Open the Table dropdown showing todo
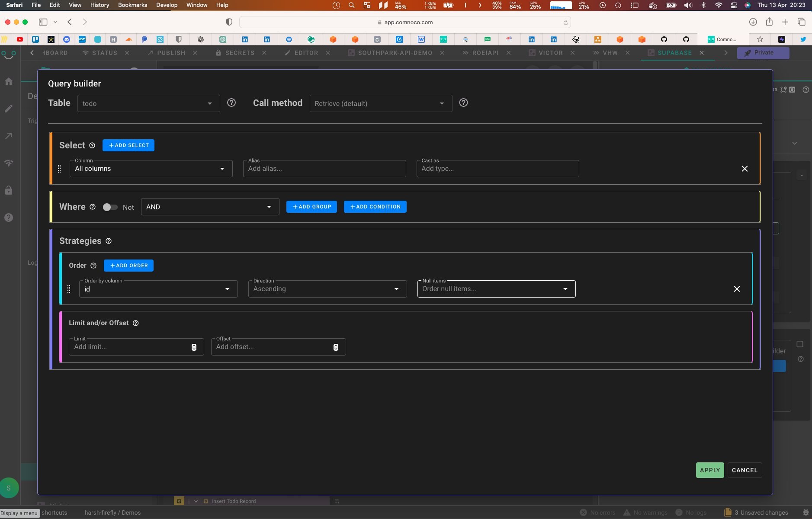Screen dimensions: 812x519 pos(148,103)
